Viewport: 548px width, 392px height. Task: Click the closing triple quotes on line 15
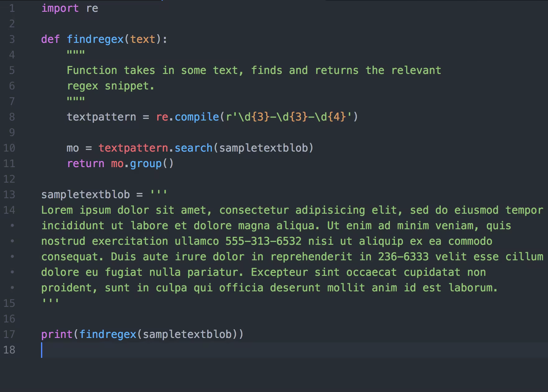point(50,301)
